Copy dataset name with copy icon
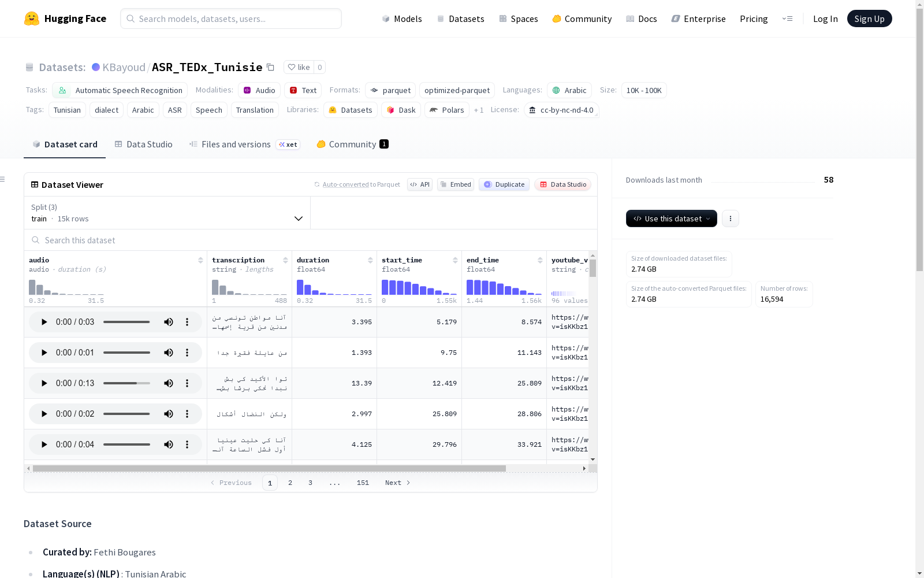924x578 pixels. 270,67
